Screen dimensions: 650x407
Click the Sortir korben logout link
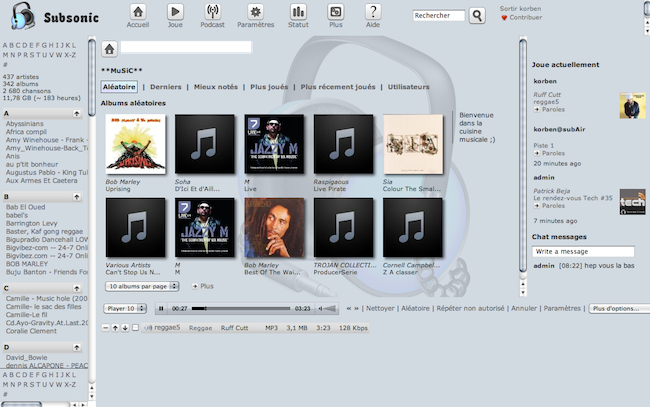pyautogui.click(x=520, y=9)
